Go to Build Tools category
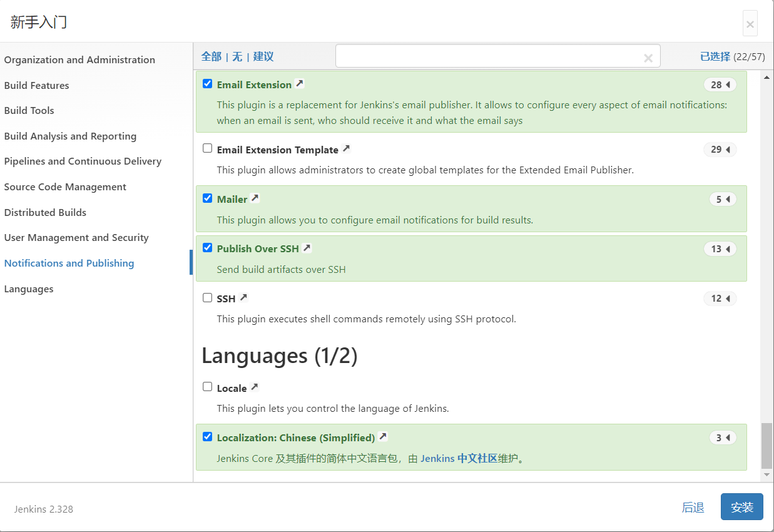 click(29, 110)
